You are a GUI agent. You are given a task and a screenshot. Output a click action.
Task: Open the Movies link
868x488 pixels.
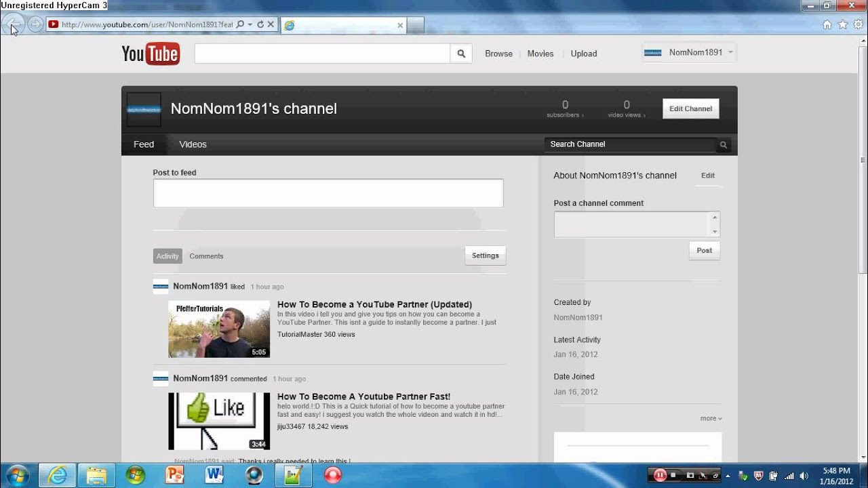(540, 54)
